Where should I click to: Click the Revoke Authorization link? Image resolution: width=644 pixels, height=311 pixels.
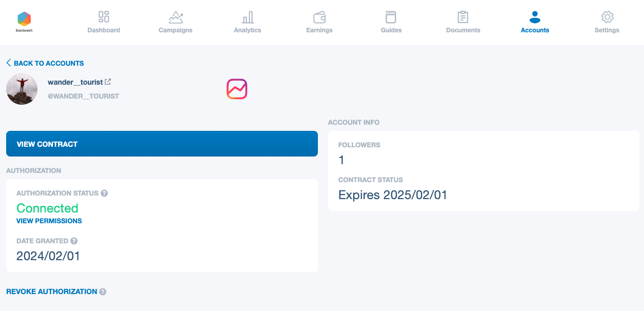(x=51, y=291)
